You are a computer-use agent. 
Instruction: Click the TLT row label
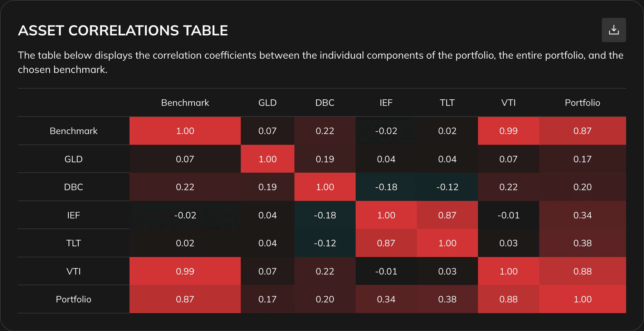(73, 243)
